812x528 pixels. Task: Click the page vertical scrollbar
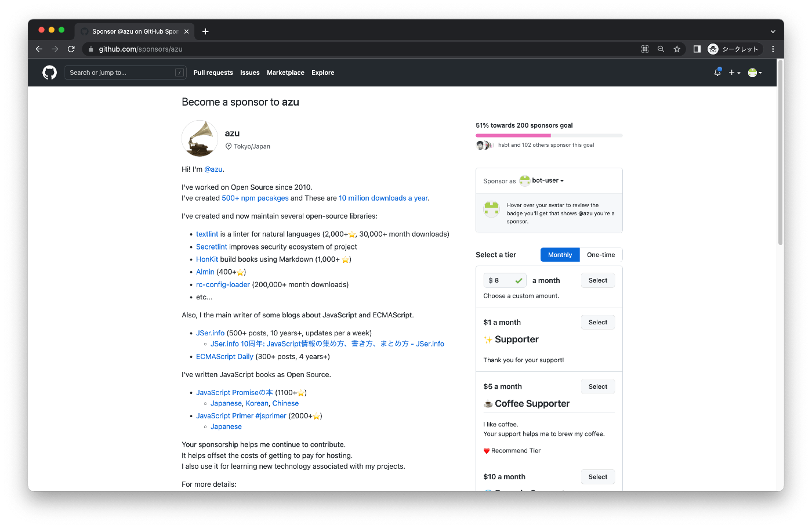[780, 152]
